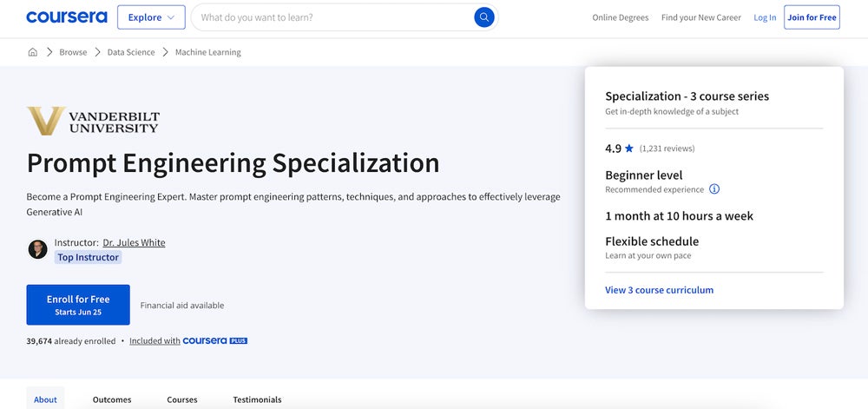Click the '39,674 already enrolled' text
The width and height of the screenshot is (868, 409).
[x=71, y=341]
